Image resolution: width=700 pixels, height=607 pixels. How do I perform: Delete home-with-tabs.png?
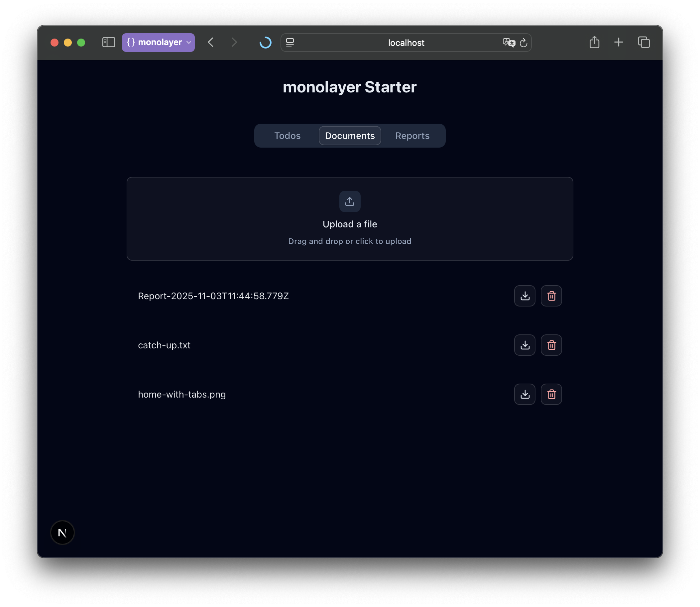pos(551,394)
